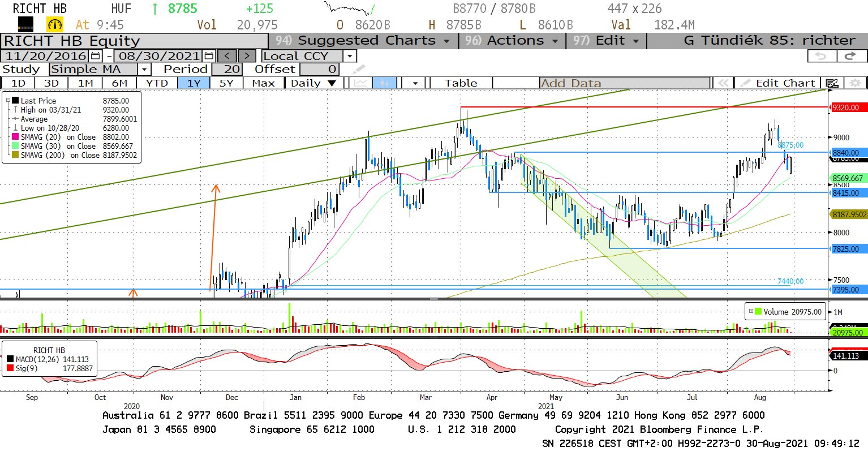The image size is (868, 460).
Task: Open chart settings gear icon
Action: 855,83
